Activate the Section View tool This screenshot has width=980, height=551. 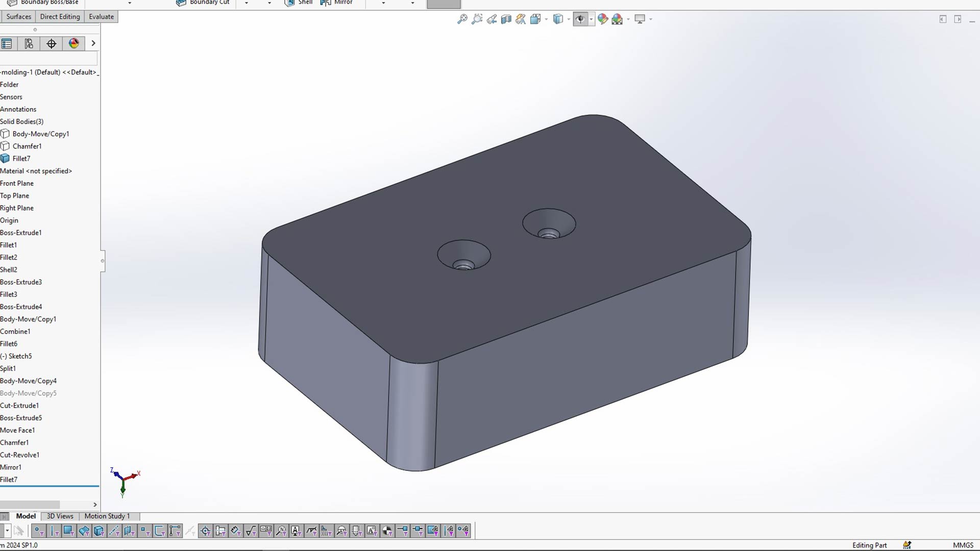[x=506, y=19]
